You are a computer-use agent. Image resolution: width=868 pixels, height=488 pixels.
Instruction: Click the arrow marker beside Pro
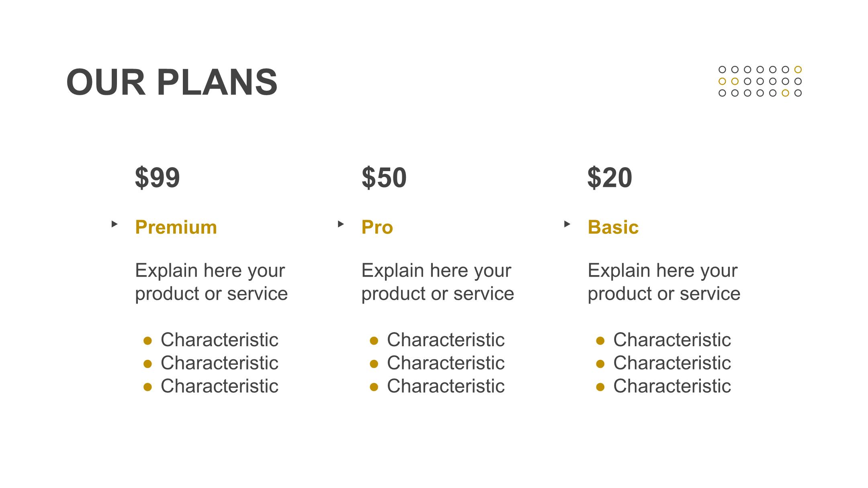pyautogui.click(x=341, y=224)
